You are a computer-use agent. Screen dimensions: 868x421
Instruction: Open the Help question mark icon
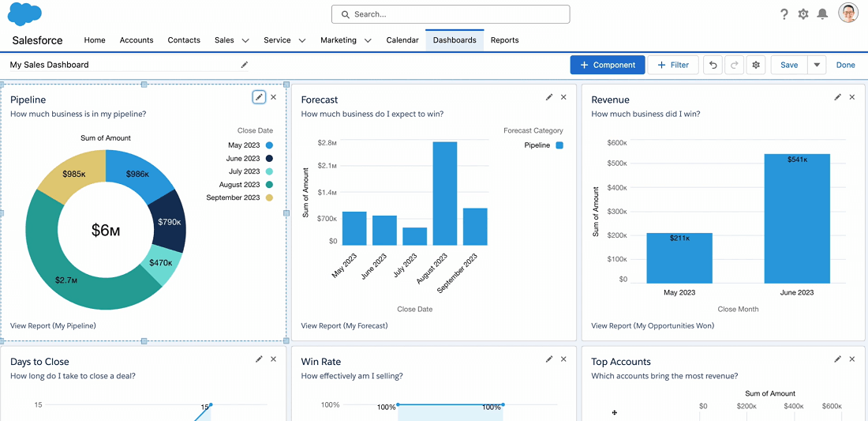point(784,14)
